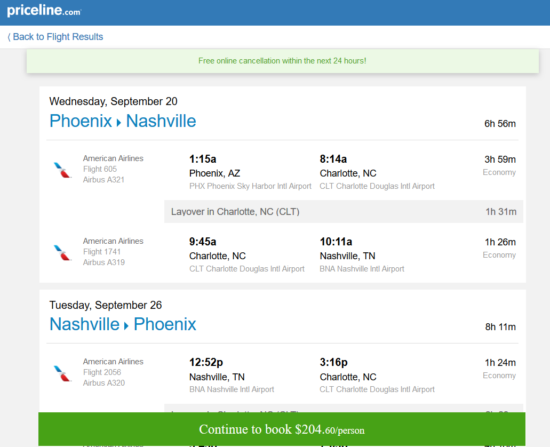Go back to Flight Results
550x447 pixels.
point(55,37)
